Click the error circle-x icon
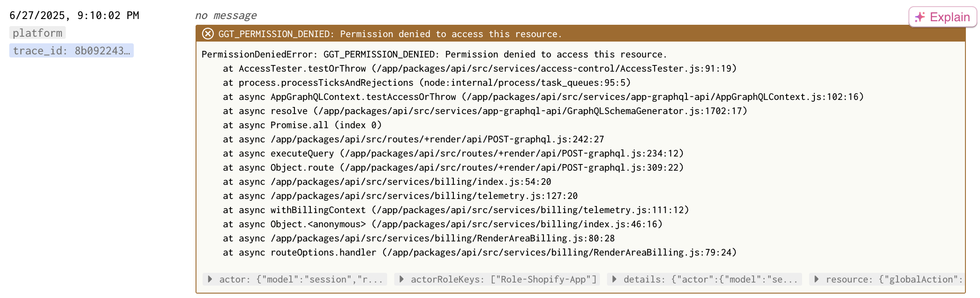Image resolution: width=980 pixels, height=298 pixels. pos(208,34)
